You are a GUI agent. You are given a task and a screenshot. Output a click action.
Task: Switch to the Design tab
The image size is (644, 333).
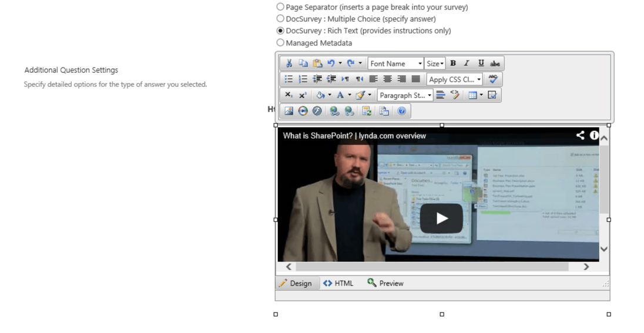tap(298, 283)
